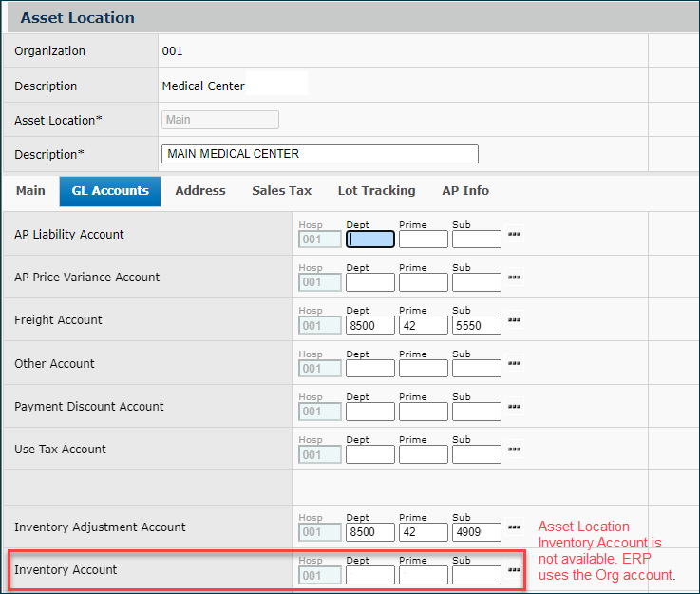Open lookup dots for Inventory Adjustment Account
The image size is (700, 594).
pyautogui.click(x=514, y=527)
